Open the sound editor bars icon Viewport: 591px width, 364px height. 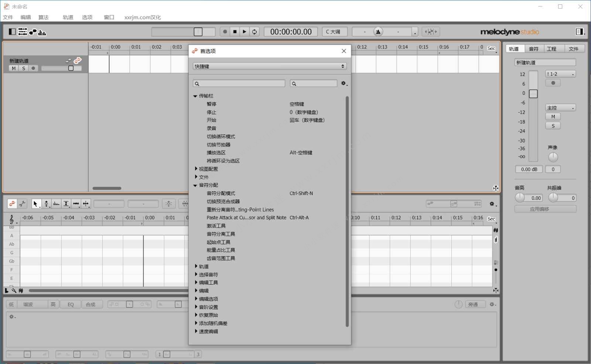pyautogui.click(x=42, y=32)
